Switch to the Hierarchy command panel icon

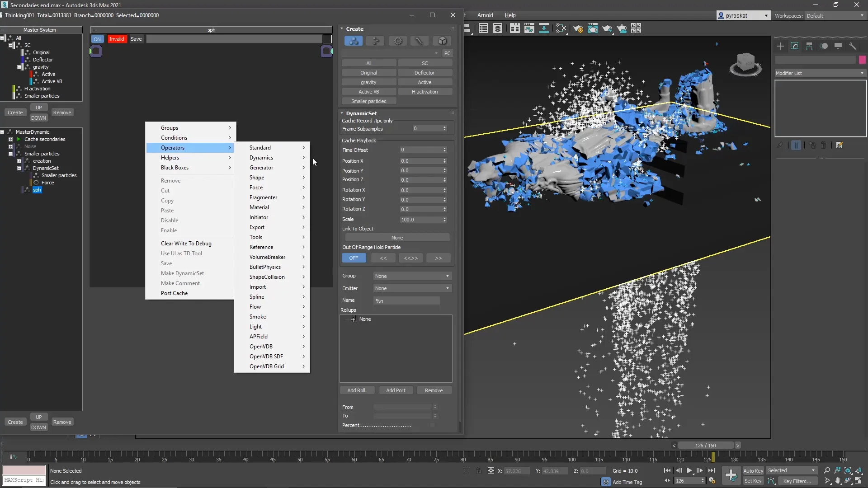[x=809, y=46]
